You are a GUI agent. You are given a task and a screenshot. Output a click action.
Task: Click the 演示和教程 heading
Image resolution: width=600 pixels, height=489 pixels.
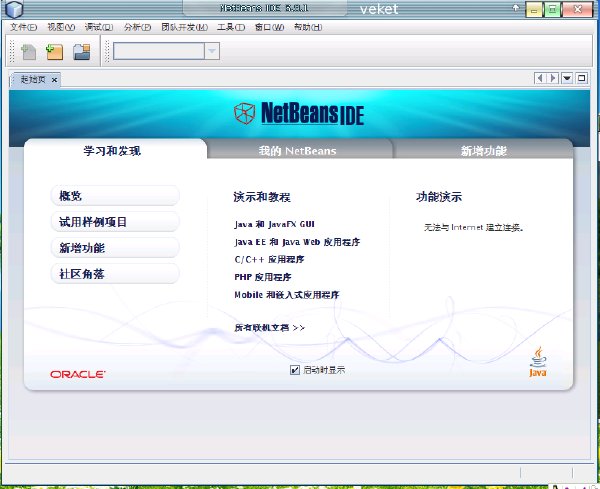pyautogui.click(x=262, y=197)
